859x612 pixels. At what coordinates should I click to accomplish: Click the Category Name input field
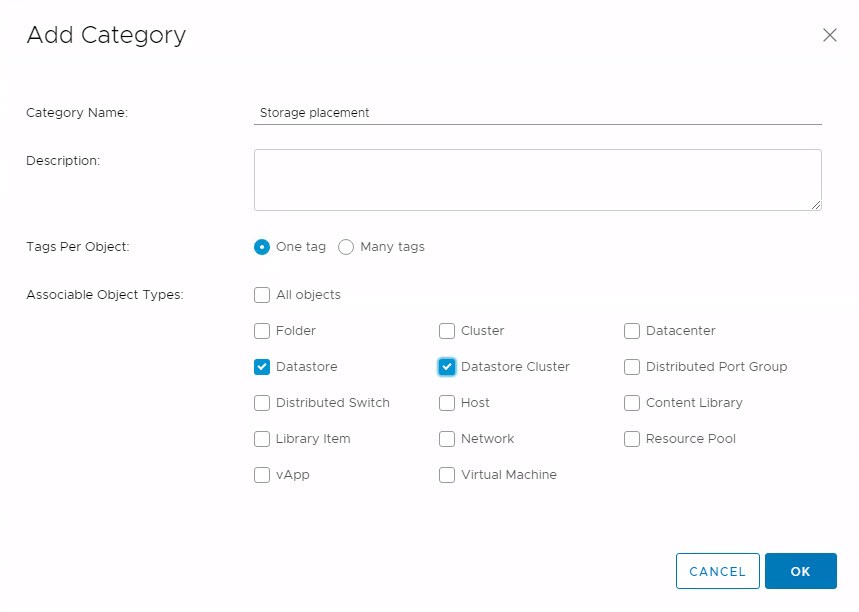(538, 112)
